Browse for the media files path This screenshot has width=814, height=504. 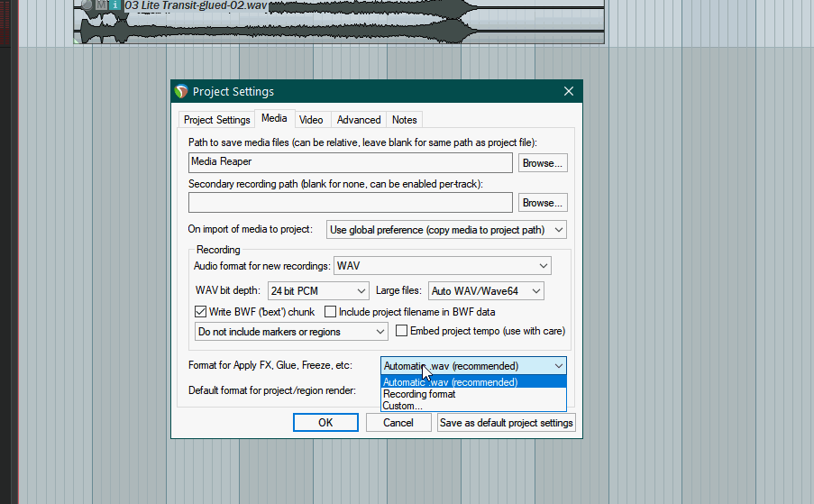(x=543, y=163)
